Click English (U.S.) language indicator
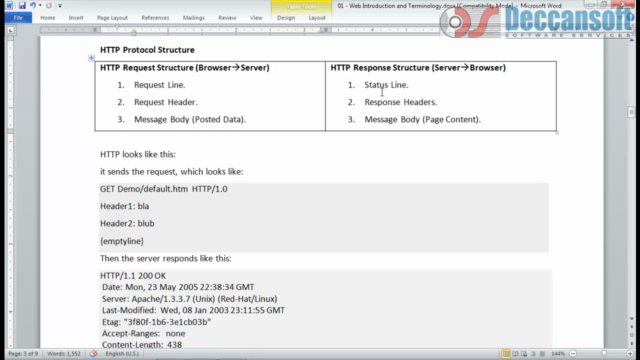Viewport: 640px width, 360px height. (122, 353)
